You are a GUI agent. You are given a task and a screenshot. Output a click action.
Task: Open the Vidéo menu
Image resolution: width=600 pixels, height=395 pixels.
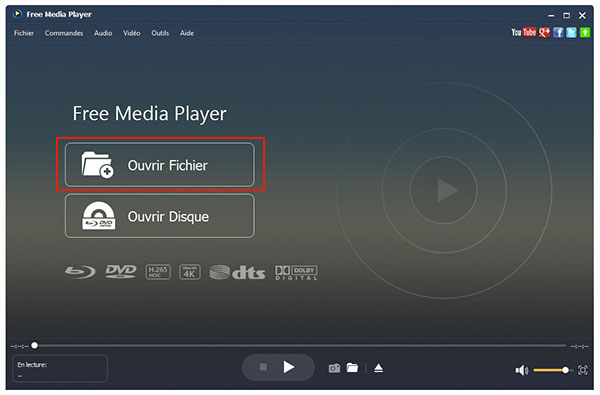click(132, 33)
